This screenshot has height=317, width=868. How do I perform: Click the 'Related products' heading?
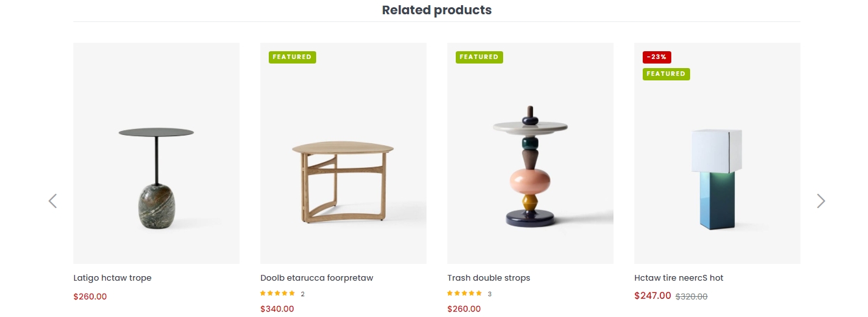pos(436,10)
